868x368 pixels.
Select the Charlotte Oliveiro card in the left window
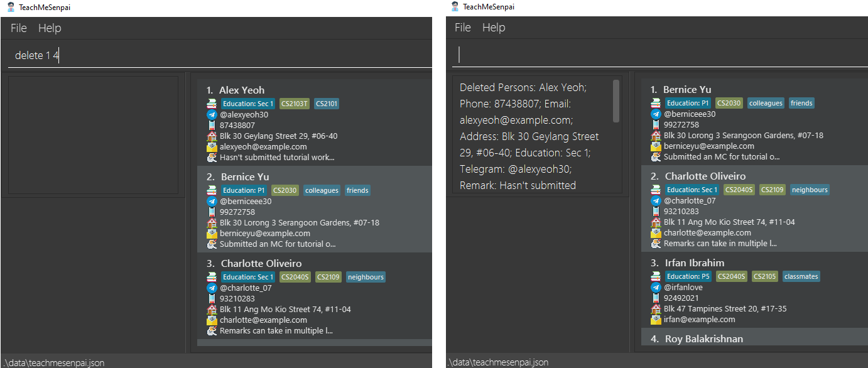pos(315,296)
